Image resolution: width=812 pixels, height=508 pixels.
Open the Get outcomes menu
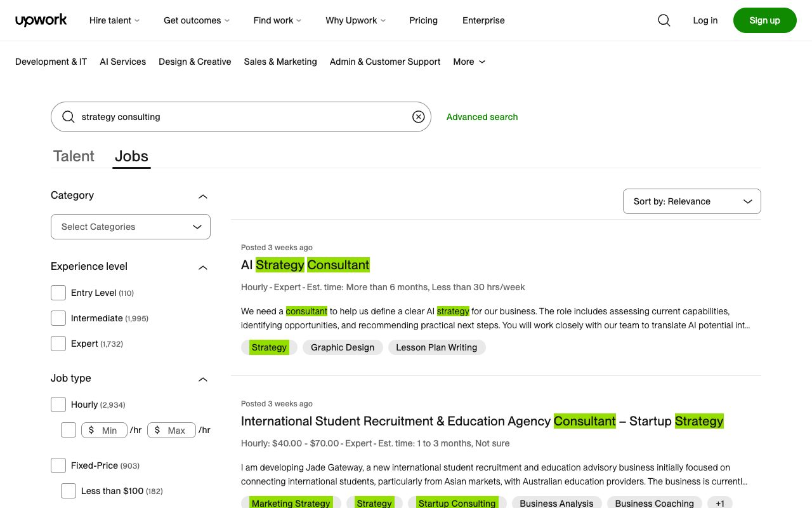(197, 20)
